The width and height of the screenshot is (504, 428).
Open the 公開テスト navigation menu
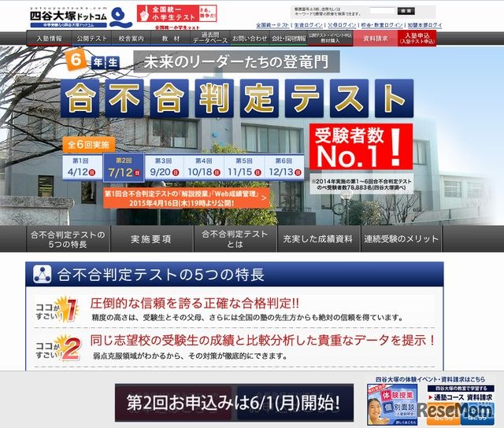(92, 39)
